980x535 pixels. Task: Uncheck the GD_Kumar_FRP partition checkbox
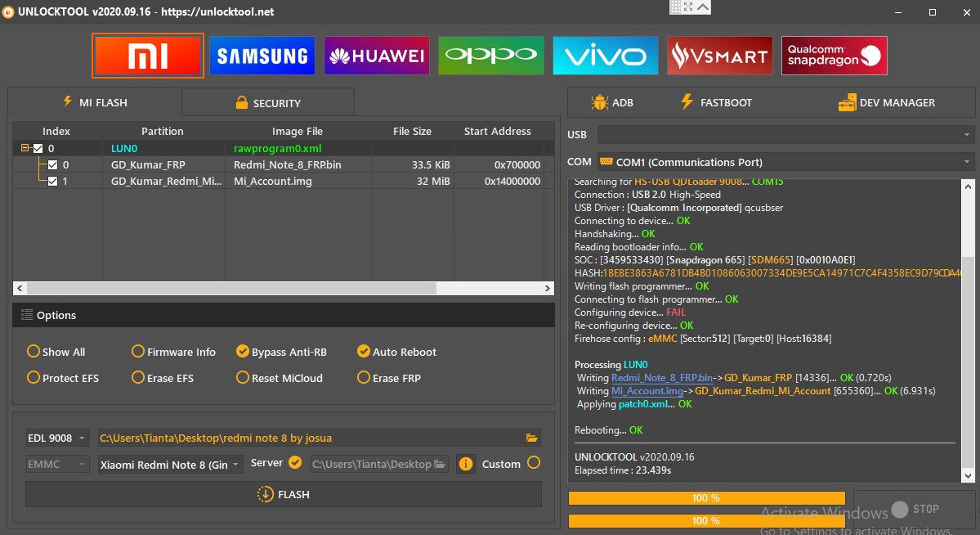[52, 164]
